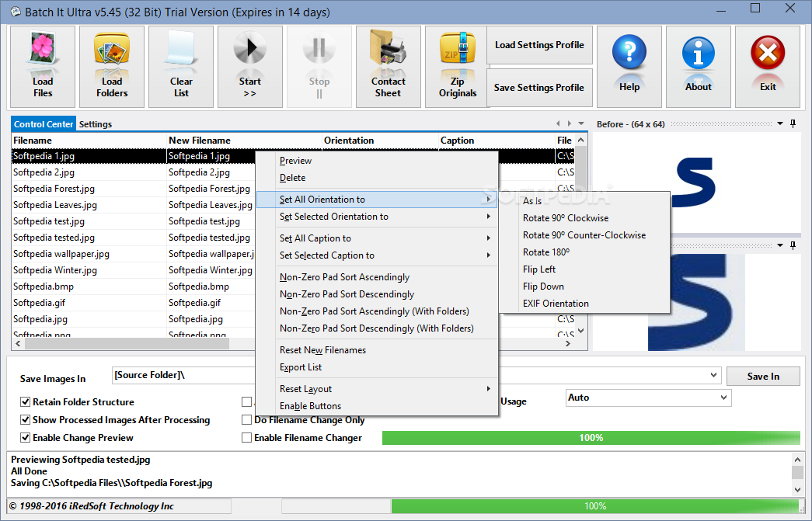This screenshot has width=812, height=521.
Task: Click the green 100% progress bar
Action: pyautogui.click(x=591, y=438)
